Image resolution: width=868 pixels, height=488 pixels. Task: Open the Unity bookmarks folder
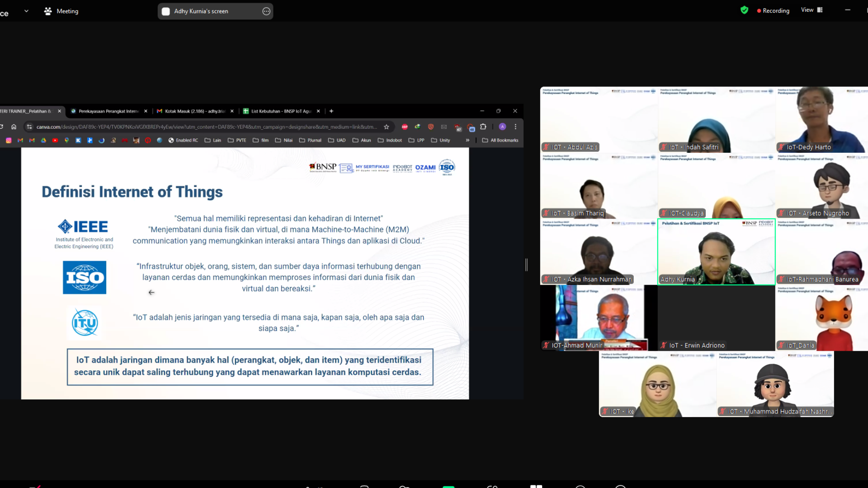tap(441, 141)
